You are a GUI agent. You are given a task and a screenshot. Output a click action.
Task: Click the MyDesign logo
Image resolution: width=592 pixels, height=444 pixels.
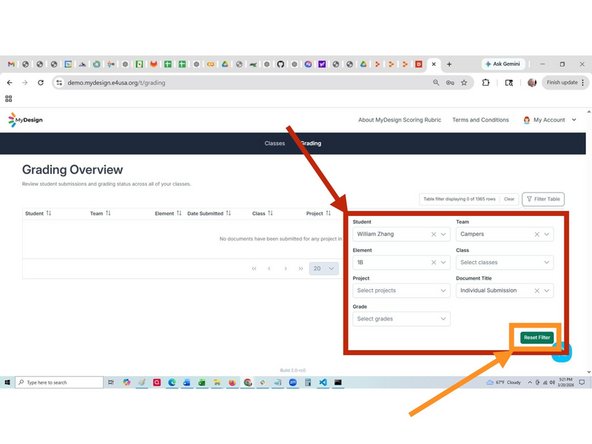[x=25, y=120]
